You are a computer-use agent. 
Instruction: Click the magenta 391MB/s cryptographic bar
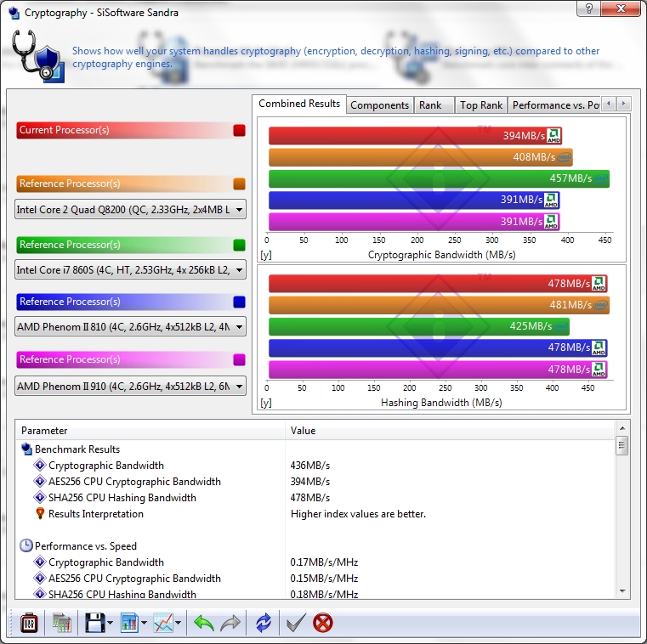(x=414, y=222)
